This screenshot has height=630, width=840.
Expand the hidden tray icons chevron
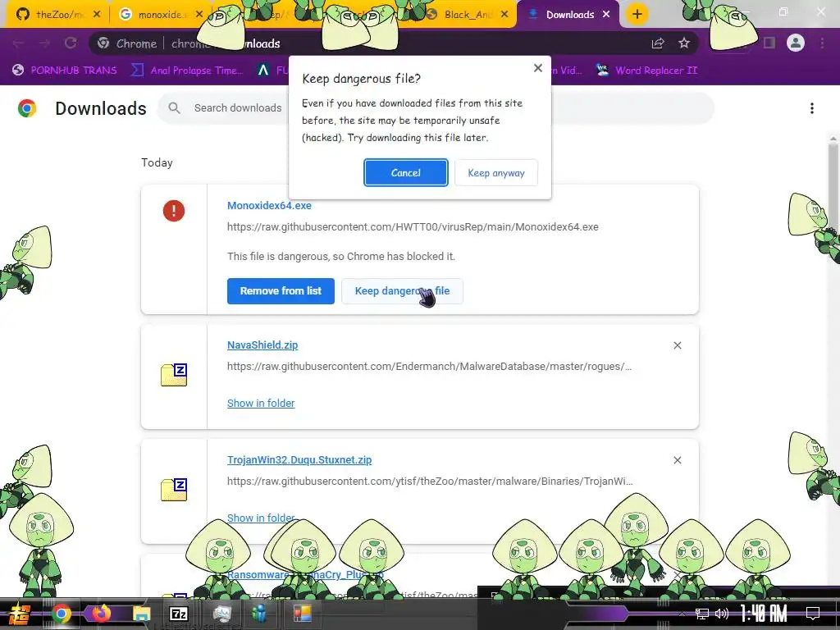[682, 614]
